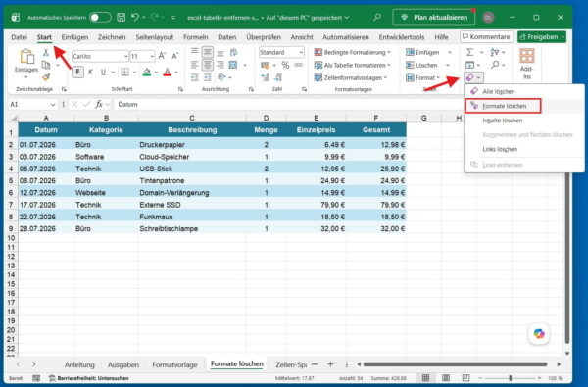
Task: Open Als Tabelle formatieren dropdown
Action: [353, 66]
